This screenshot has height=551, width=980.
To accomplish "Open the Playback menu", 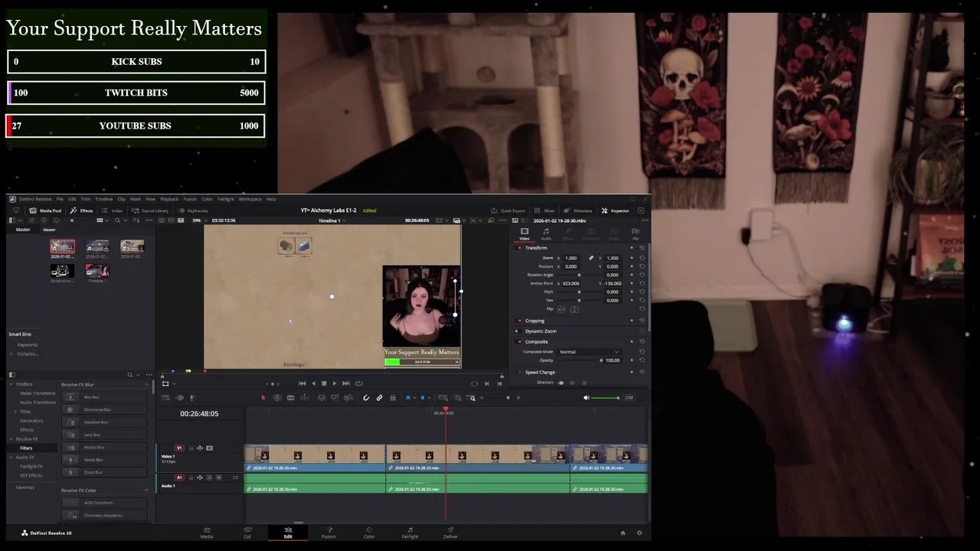I will tap(169, 199).
